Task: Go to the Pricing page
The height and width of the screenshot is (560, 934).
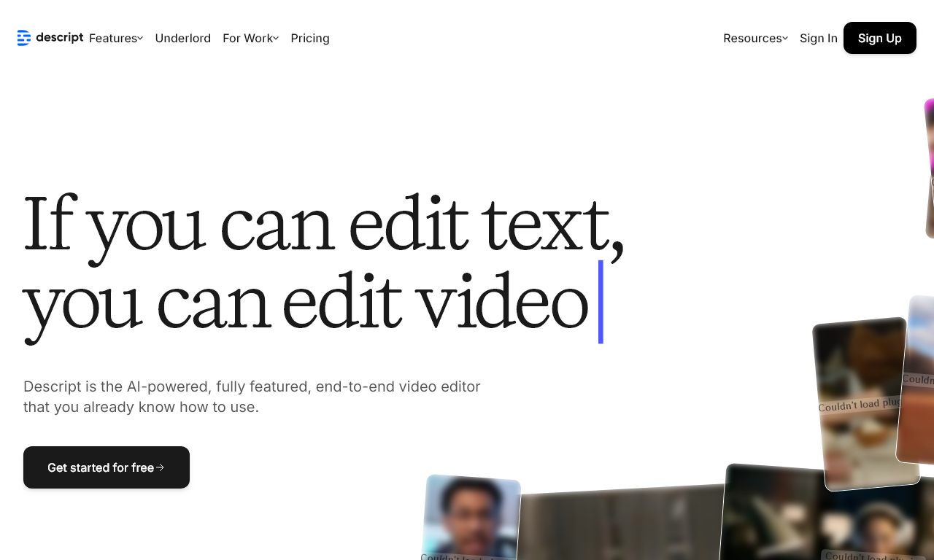Action: pyautogui.click(x=310, y=38)
